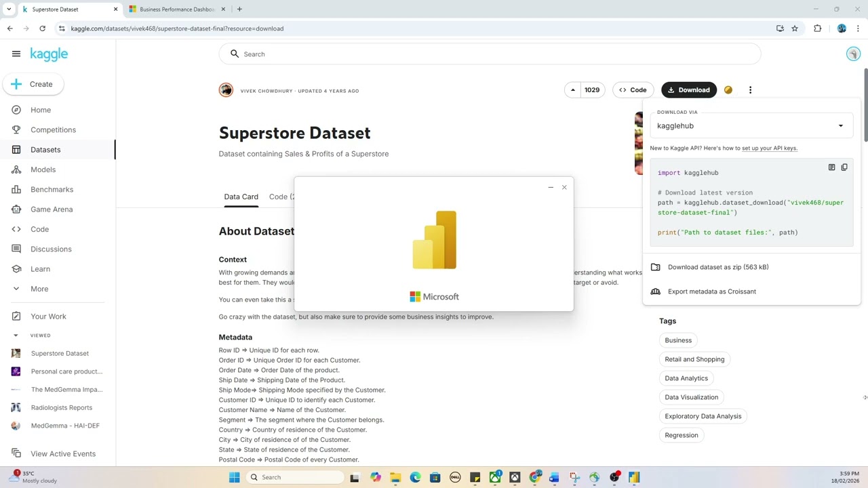
Task: Open File Explorer from the taskbar
Action: click(395, 477)
